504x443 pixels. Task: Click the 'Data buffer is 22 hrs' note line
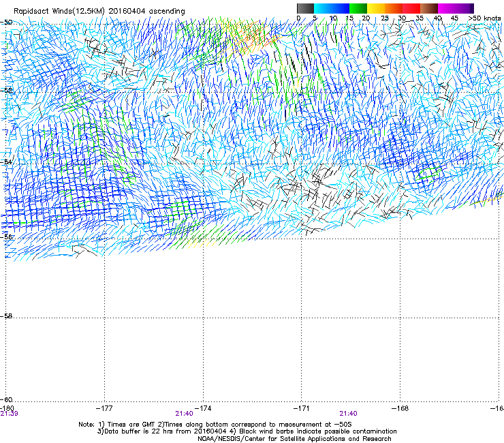tap(247, 431)
